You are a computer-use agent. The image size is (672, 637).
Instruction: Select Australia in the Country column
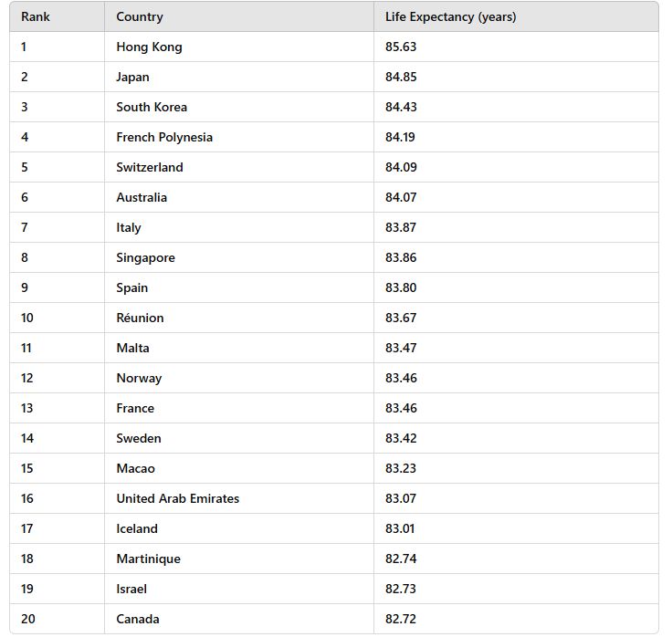(x=142, y=197)
